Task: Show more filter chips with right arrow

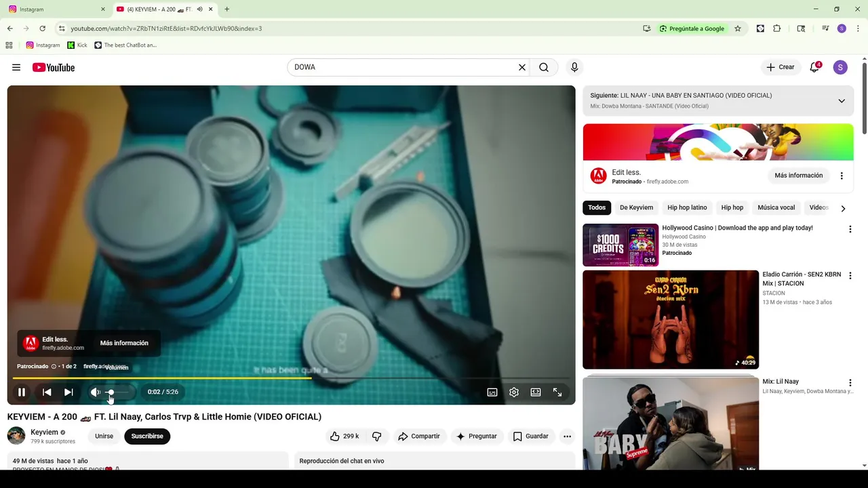Action: click(x=843, y=208)
